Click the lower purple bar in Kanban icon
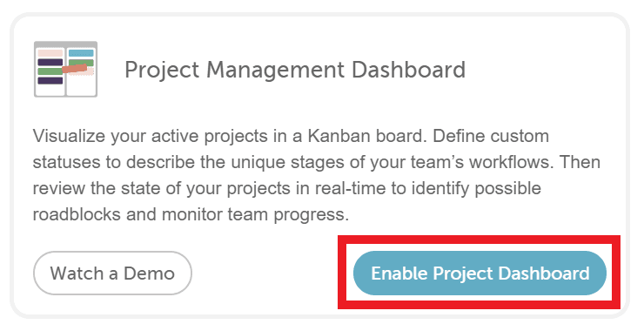This screenshot has height=331, width=644. point(50,81)
